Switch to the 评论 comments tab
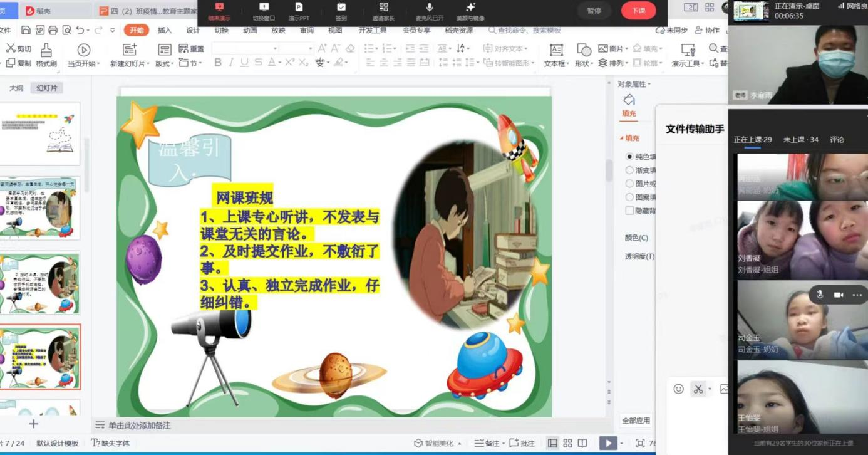868x455 pixels. tap(837, 139)
